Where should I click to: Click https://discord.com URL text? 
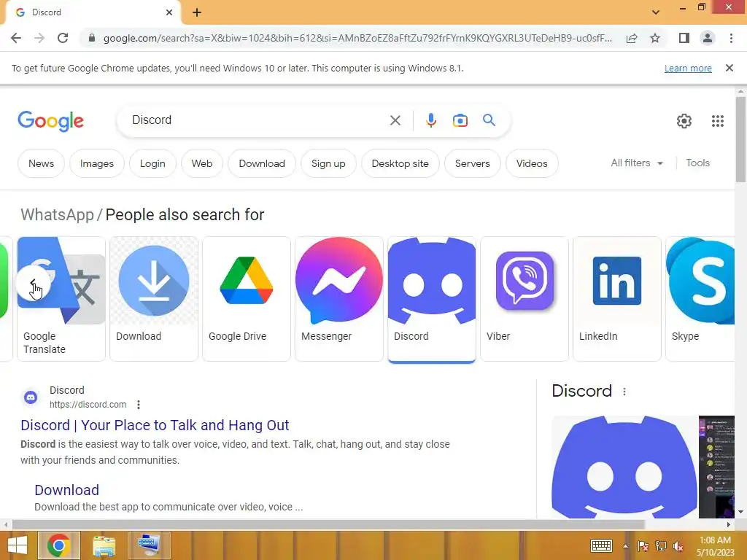point(88,404)
